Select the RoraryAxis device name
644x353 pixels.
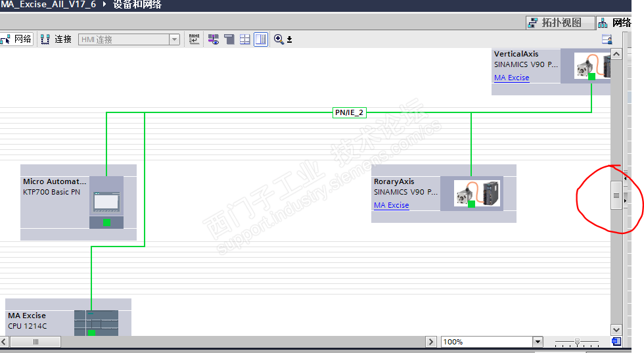coord(394,181)
